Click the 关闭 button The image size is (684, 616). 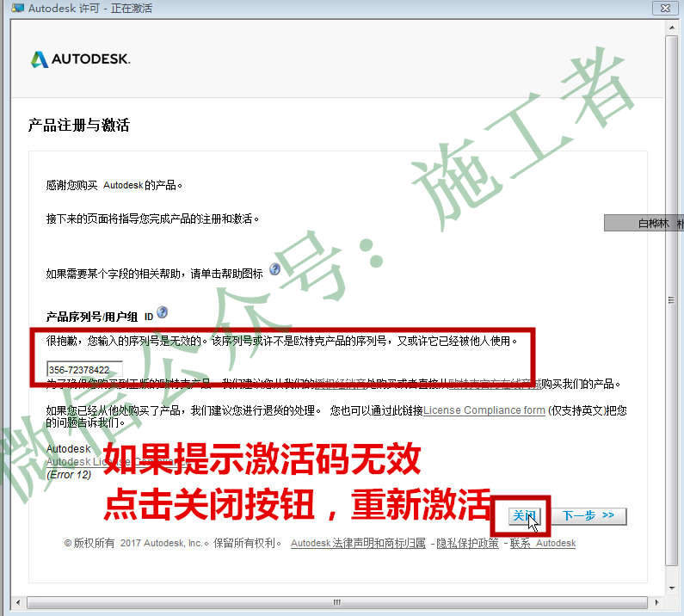524,516
